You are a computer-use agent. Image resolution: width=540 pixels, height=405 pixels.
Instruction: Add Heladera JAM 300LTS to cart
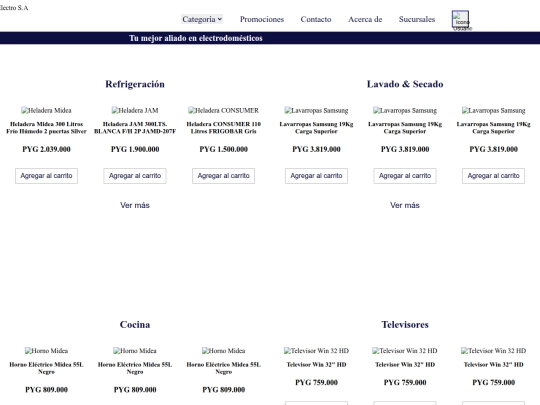[135, 176]
